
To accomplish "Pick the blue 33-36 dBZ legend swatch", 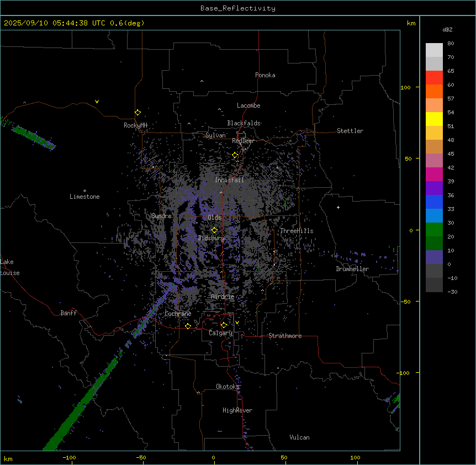I will tap(434, 202).
